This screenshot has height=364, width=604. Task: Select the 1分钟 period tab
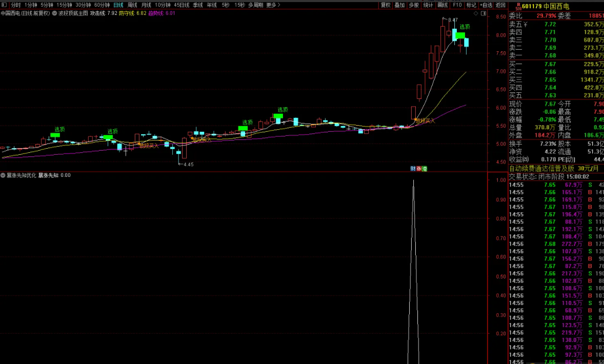[x=31, y=5]
